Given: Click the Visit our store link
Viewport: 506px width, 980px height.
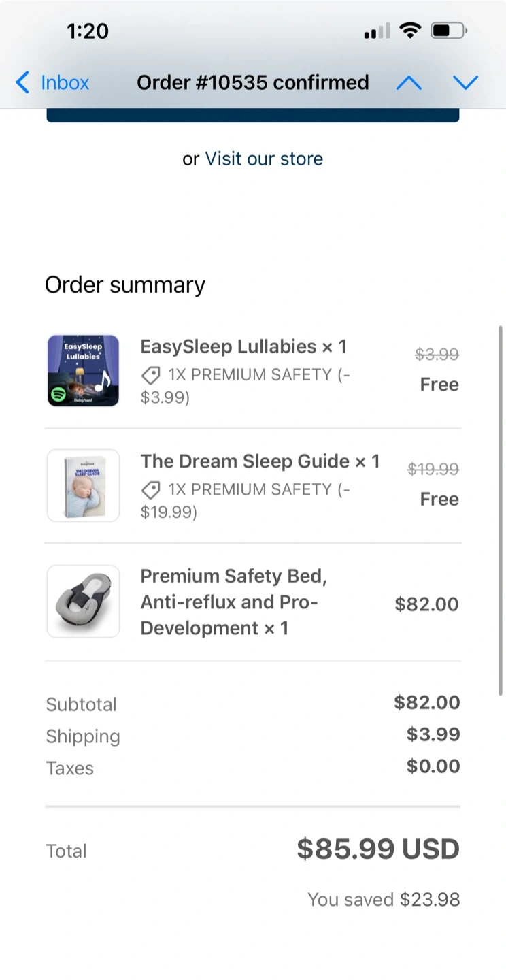Looking at the screenshot, I should (x=264, y=159).
